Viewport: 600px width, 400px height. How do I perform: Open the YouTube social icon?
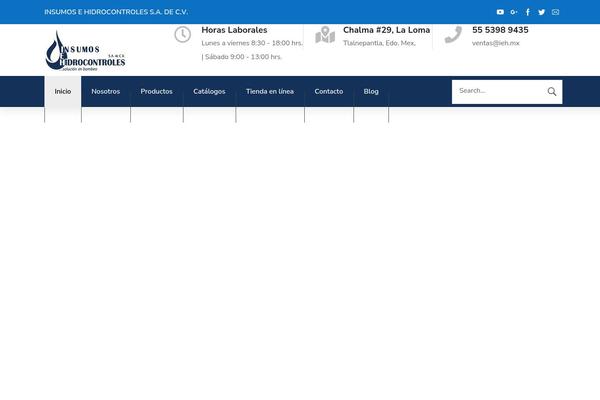(500, 12)
